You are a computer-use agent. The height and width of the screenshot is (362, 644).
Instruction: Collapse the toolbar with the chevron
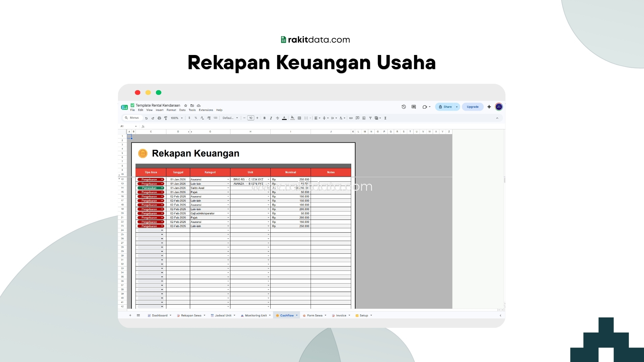pos(497,118)
